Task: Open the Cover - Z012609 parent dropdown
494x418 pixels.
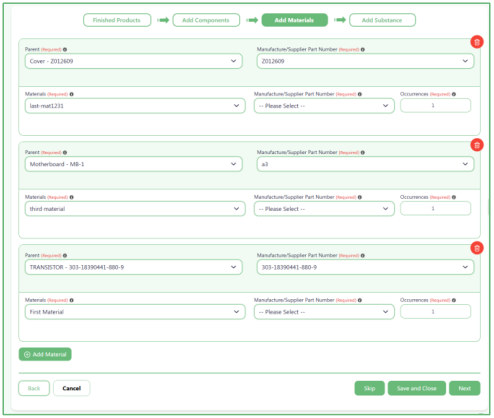Action: click(134, 61)
